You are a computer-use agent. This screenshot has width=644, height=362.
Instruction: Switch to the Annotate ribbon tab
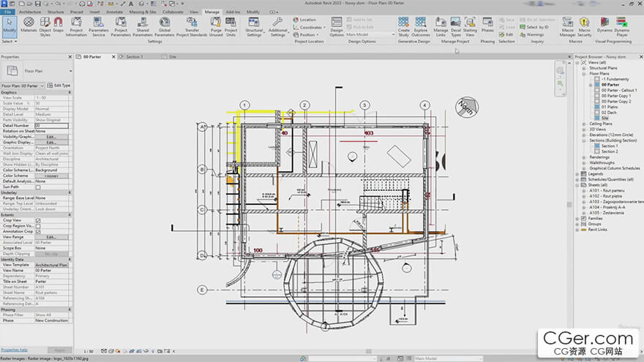click(x=115, y=12)
